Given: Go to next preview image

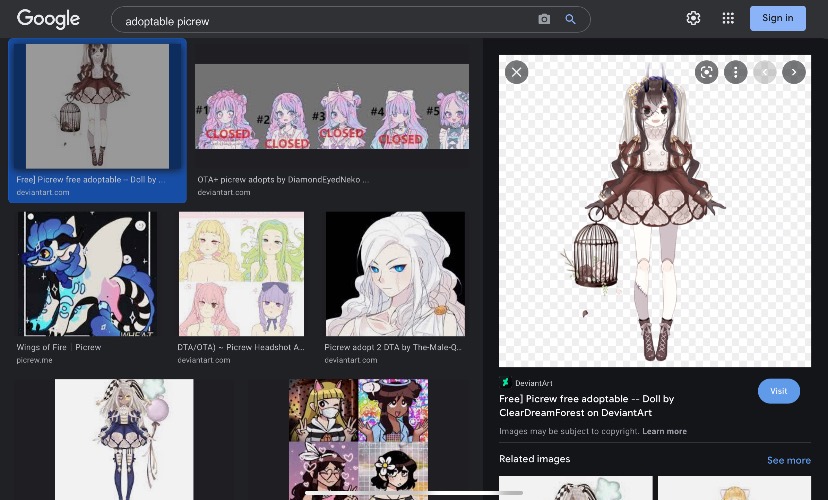Looking at the screenshot, I should pyautogui.click(x=794, y=72).
